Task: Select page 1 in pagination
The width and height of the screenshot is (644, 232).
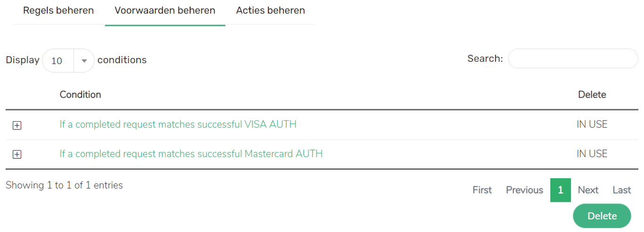Action: pyautogui.click(x=560, y=190)
